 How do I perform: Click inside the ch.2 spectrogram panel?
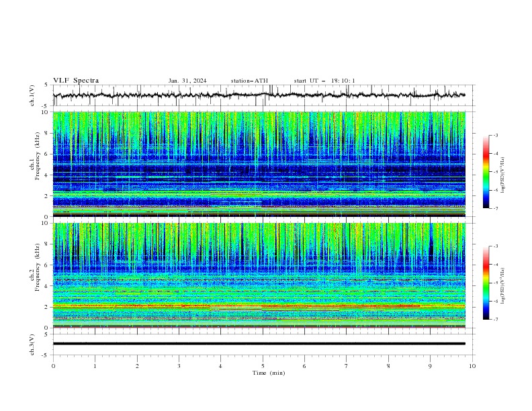[x=259, y=275]
